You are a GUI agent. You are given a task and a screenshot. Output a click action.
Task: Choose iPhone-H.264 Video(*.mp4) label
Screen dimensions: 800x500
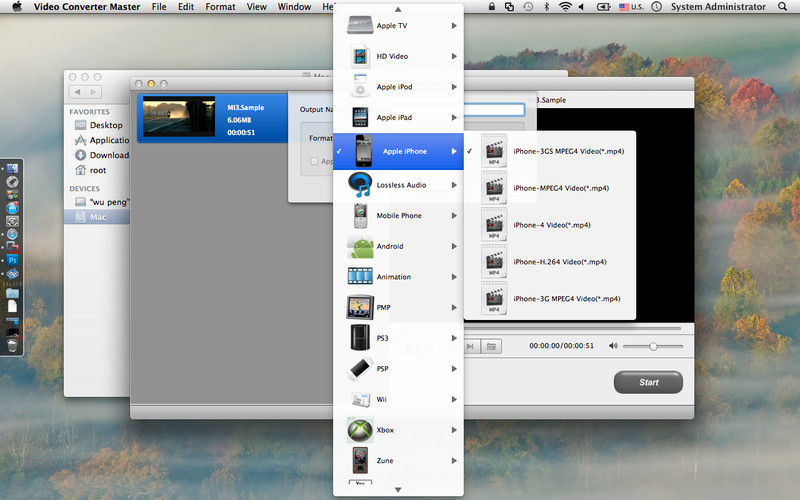(560, 262)
